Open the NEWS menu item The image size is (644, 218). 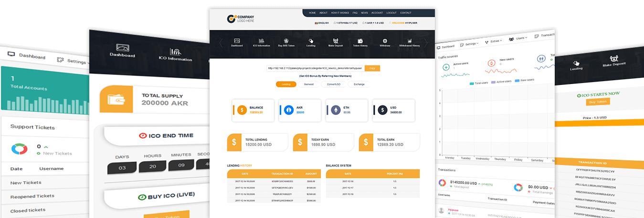[x=364, y=13]
